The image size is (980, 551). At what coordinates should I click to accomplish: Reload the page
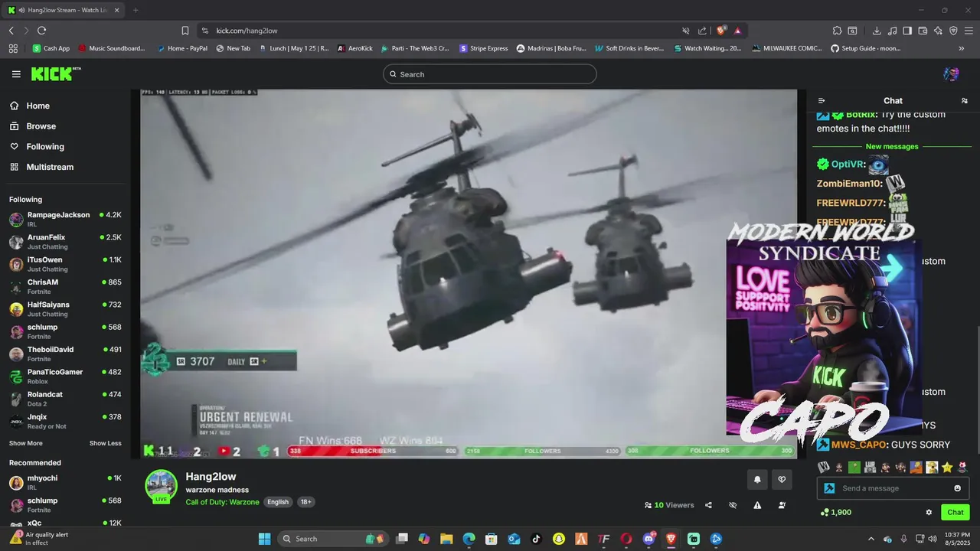[x=41, y=31]
